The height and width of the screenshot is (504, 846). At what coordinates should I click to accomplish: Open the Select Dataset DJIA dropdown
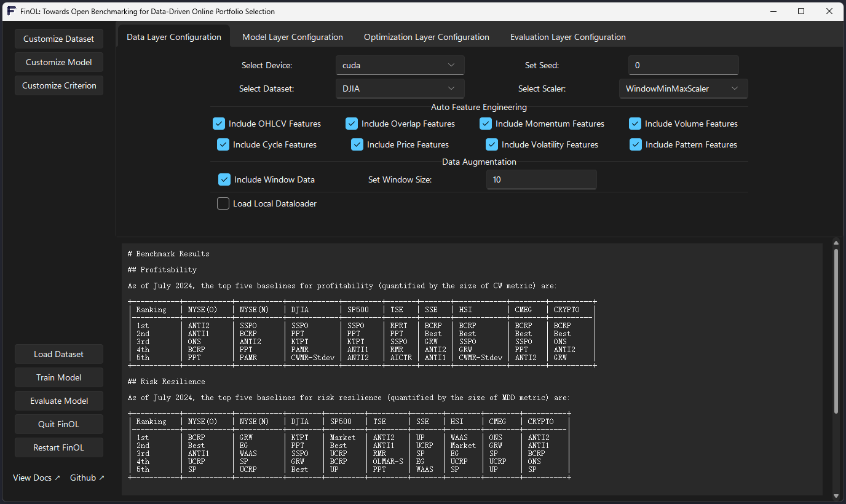(x=400, y=89)
